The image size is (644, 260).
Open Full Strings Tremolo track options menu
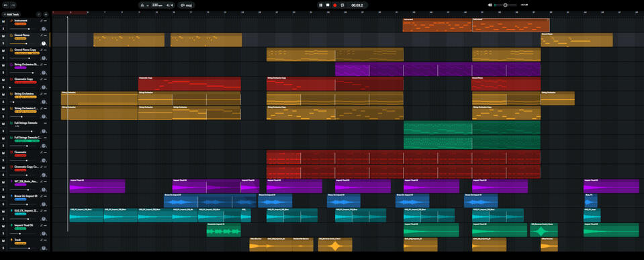(x=45, y=123)
